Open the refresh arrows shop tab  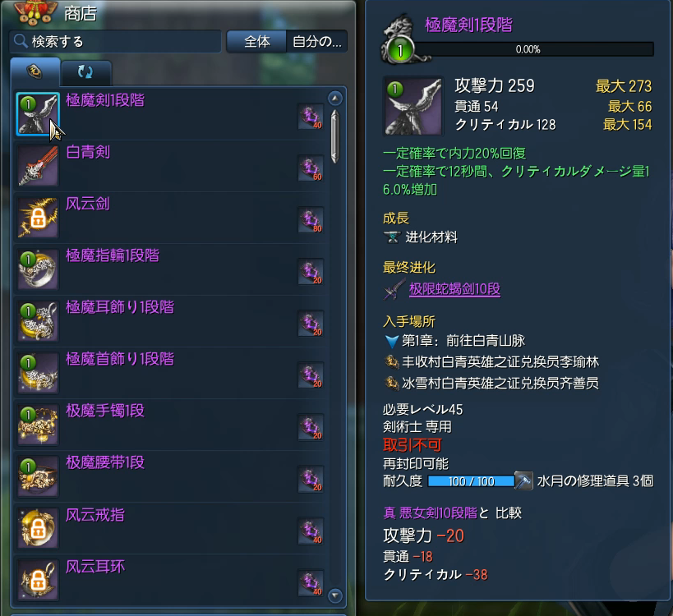coord(85,72)
